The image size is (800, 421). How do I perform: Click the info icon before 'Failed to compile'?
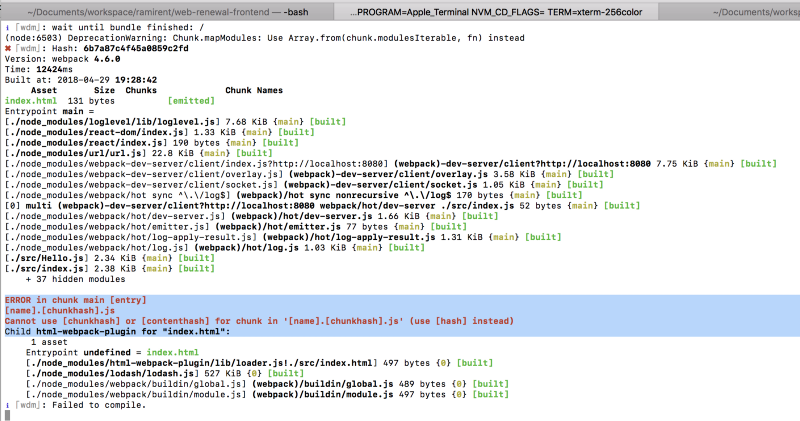(7, 405)
